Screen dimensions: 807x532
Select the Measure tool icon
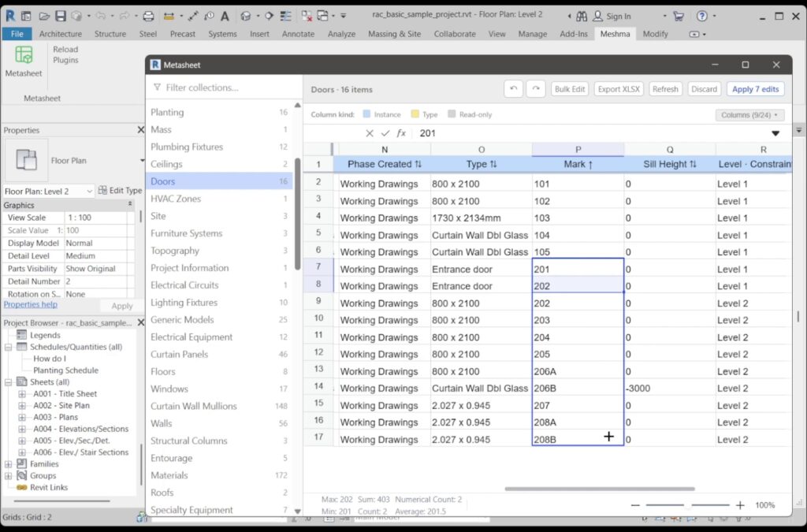tap(169, 16)
